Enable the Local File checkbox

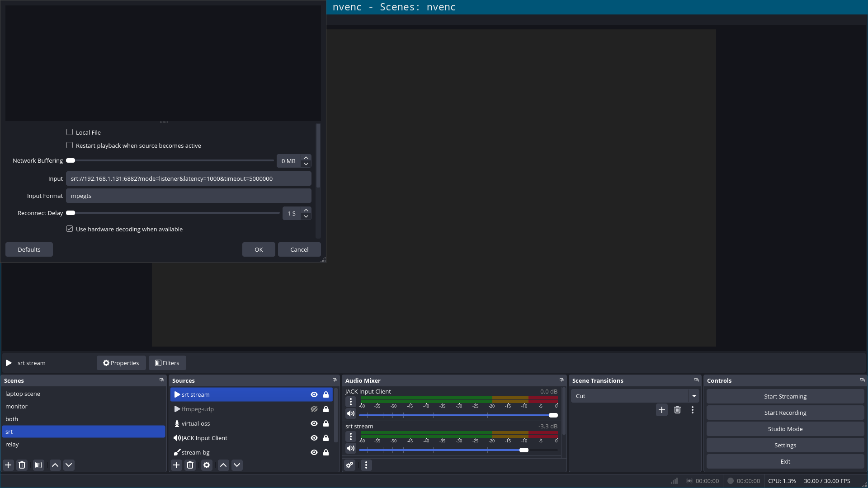(x=70, y=132)
